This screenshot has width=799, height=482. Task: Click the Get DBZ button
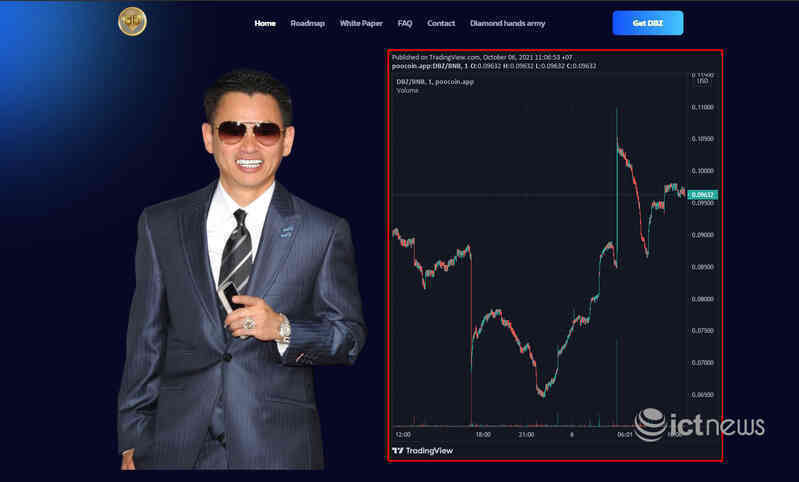point(648,23)
